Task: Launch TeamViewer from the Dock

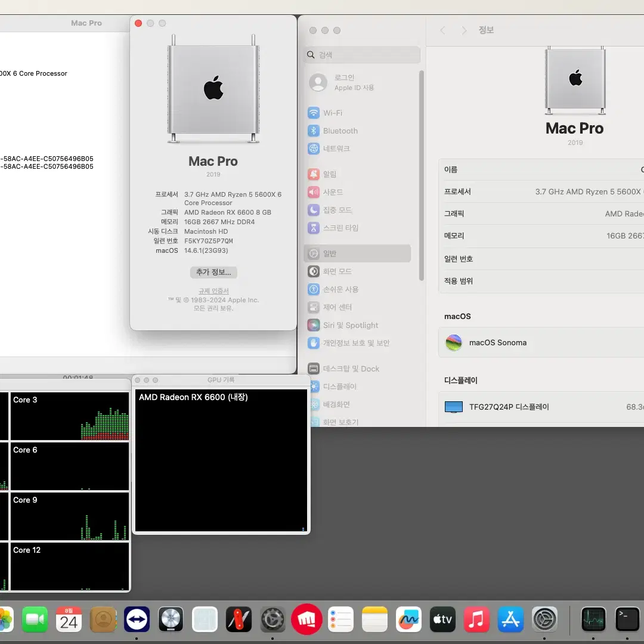Action: 137,619
